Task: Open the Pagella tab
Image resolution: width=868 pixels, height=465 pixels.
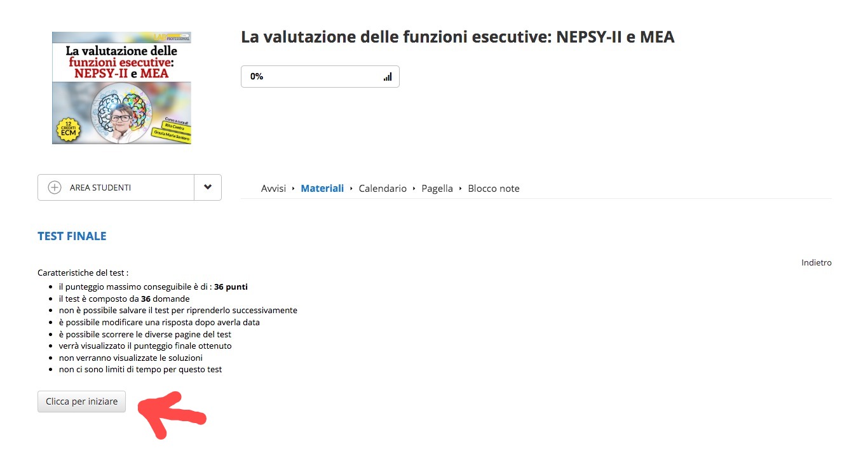Action: pos(437,189)
